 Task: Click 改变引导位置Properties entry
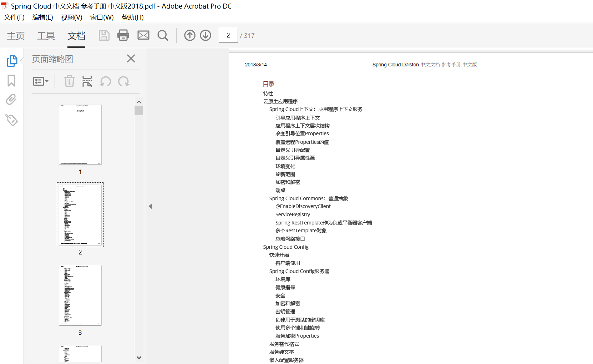[302, 133]
